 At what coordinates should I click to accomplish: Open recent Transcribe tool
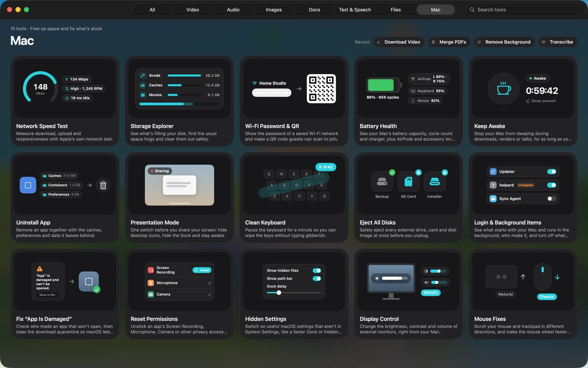(558, 42)
